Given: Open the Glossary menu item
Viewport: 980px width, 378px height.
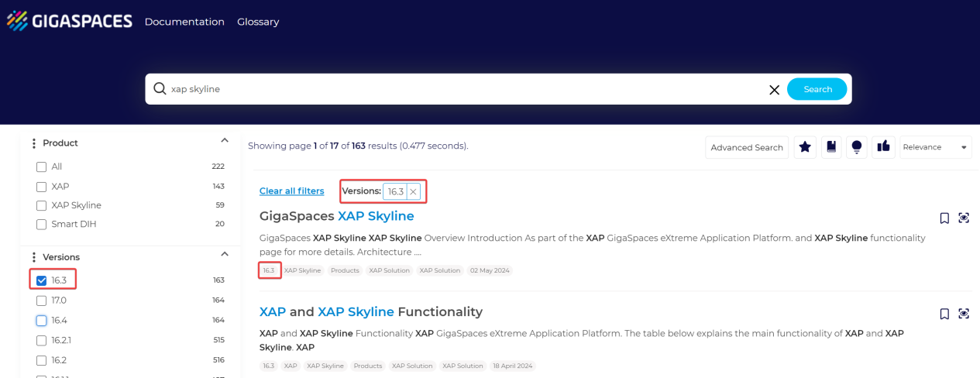Looking at the screenshot, I should pos(258,22).
